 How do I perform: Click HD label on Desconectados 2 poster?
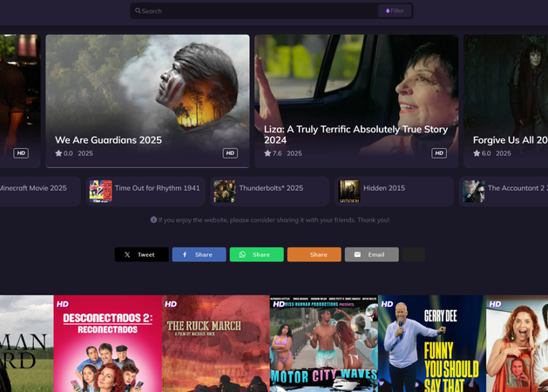click(63, 304)
